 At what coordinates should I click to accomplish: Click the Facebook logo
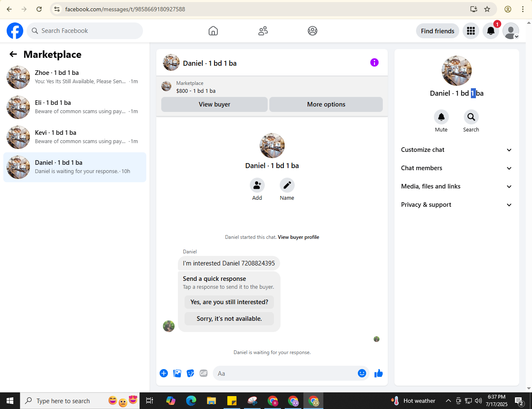click(x=15, y=31)
